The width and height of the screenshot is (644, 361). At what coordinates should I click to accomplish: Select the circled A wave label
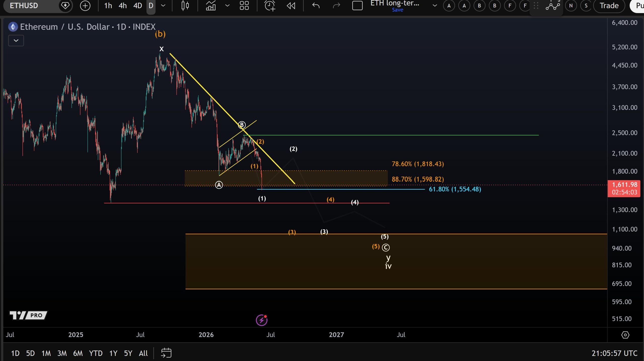(x=219, y=185)
